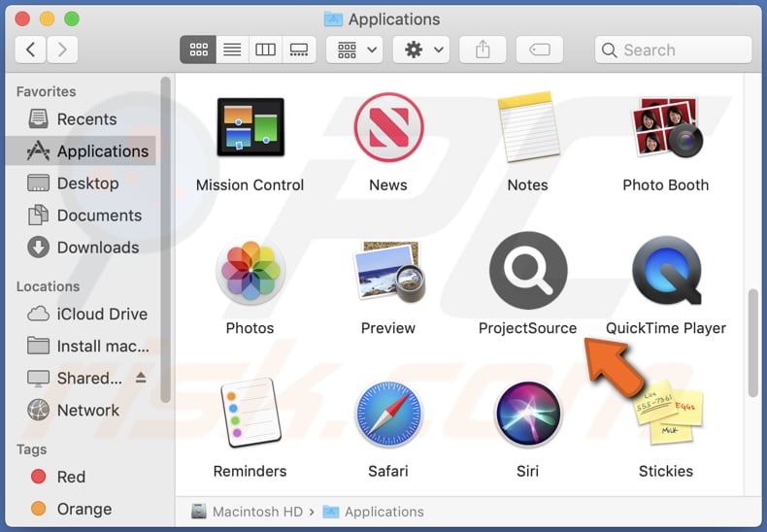Switch to list view
Image resolution: width=767 pixels, height=532 pixels.
click(232, 50)
